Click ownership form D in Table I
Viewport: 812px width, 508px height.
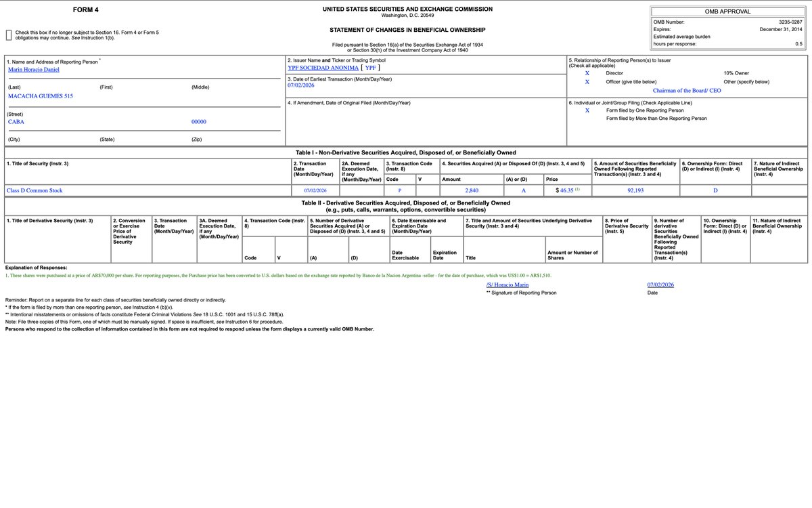(x=715, y=191)
